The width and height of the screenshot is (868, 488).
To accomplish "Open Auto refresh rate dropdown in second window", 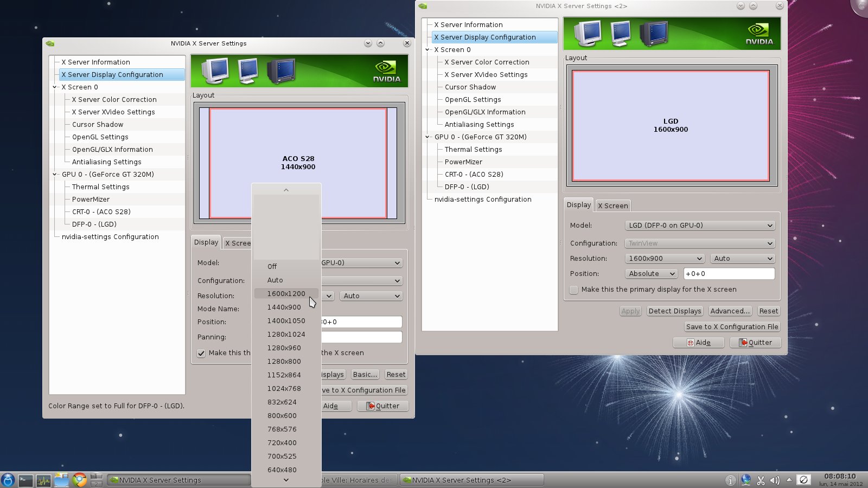I will point(742,259).
